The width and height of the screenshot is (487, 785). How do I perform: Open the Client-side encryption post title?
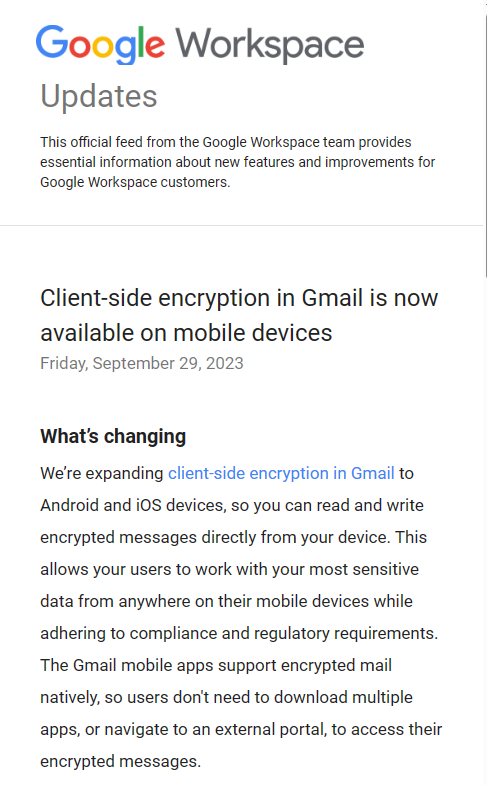point(239,315)
